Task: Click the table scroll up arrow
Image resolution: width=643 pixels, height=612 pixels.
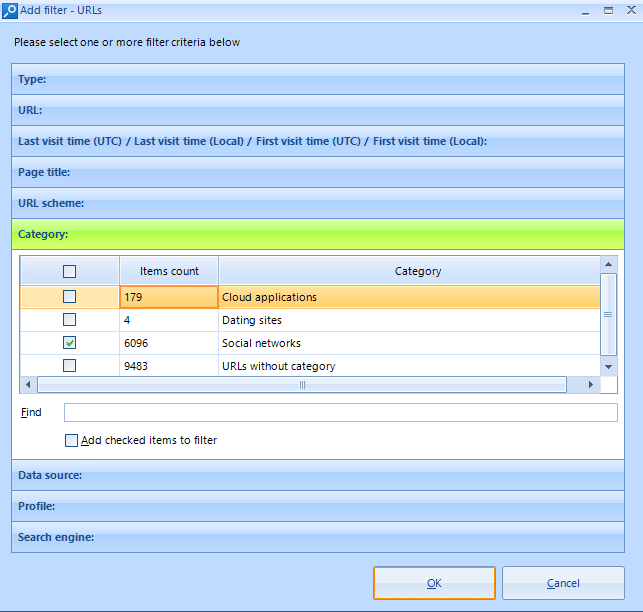Action: tap(608, 264)
